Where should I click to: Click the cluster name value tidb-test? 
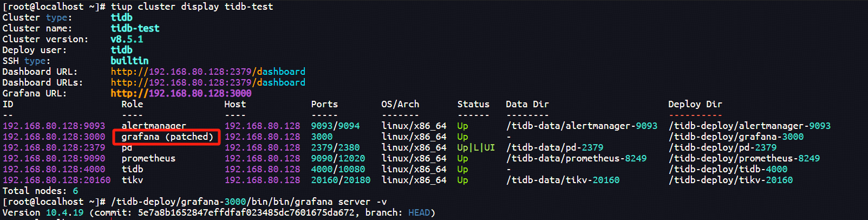pos(135,28)
